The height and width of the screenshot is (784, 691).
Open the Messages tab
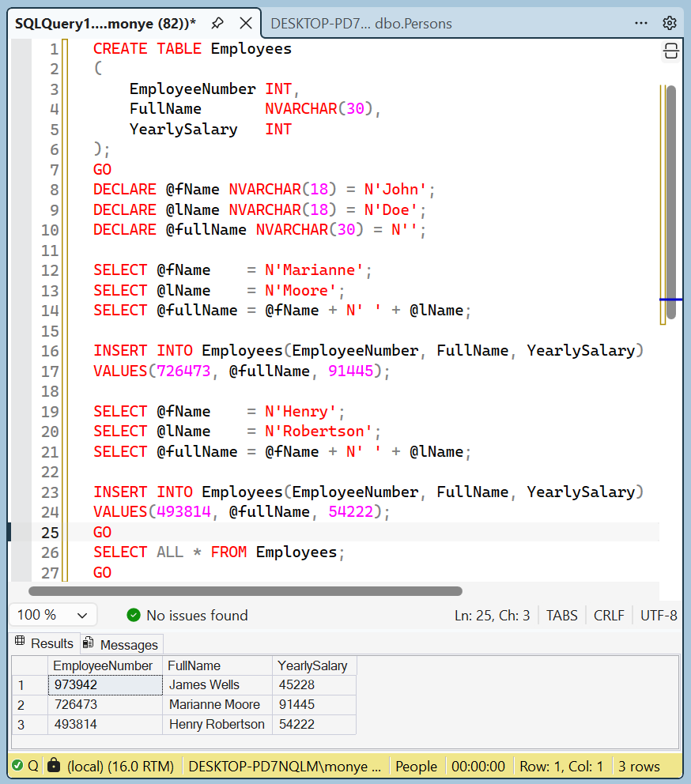[121, 644]
